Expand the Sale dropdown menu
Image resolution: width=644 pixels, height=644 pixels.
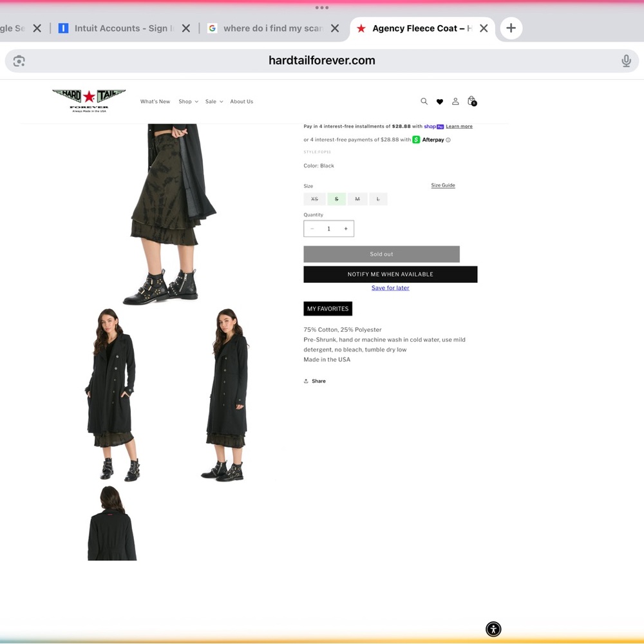[214, 102]
